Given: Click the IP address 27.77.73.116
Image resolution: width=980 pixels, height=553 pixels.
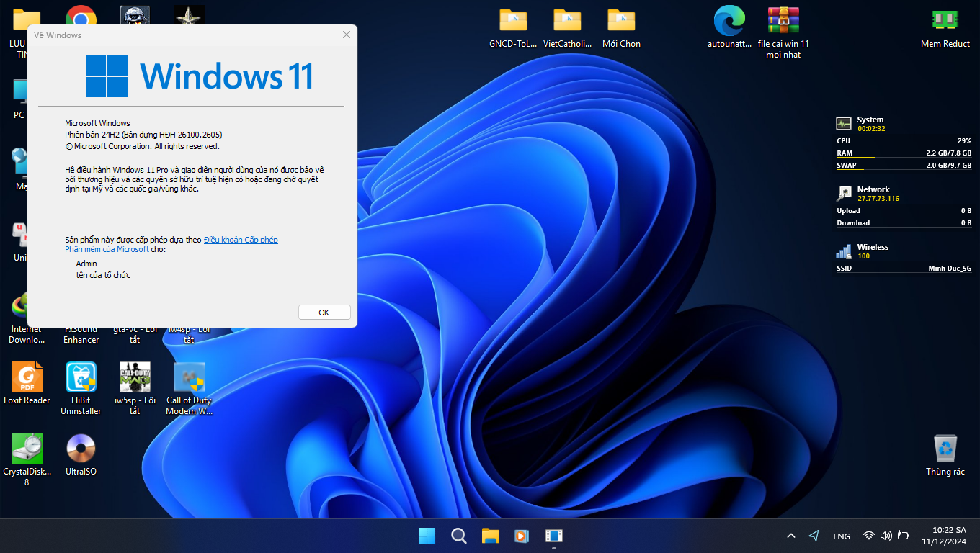Looking at the screenshot, I should (x=878, y=199).
